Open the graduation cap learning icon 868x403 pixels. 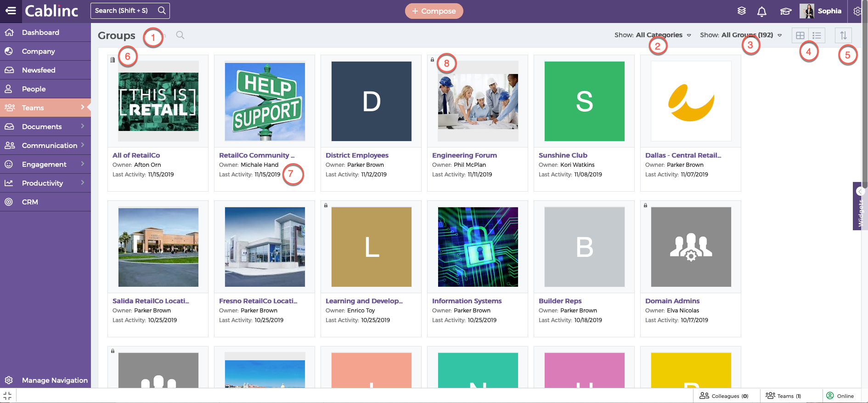tap(786, 11)
